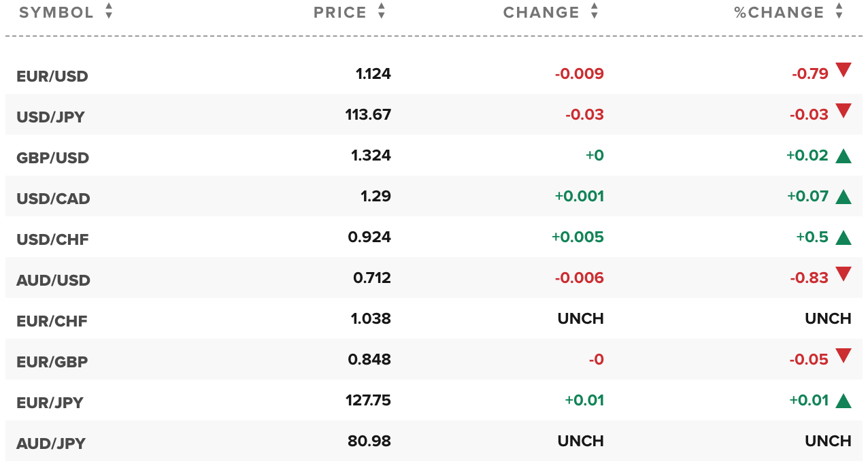
Task: Open the USD/CAD quote page
Action: 53,199
